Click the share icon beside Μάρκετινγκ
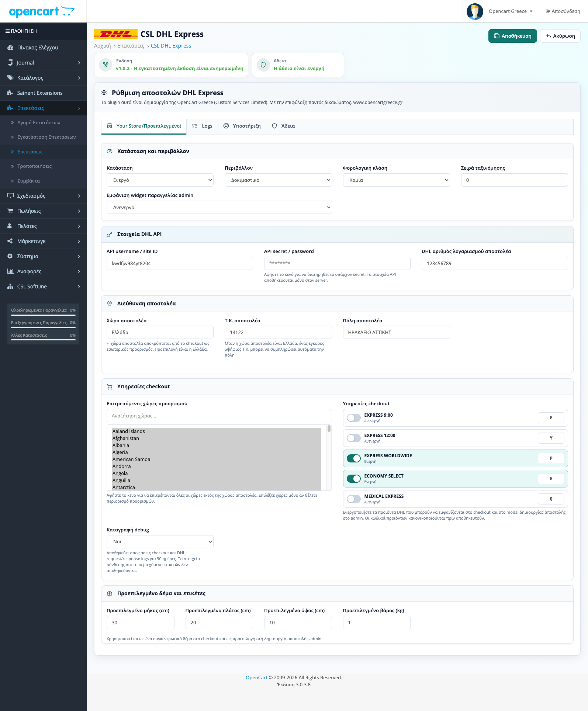This screenshot has height=711, width=588. [x=10, y=241]
